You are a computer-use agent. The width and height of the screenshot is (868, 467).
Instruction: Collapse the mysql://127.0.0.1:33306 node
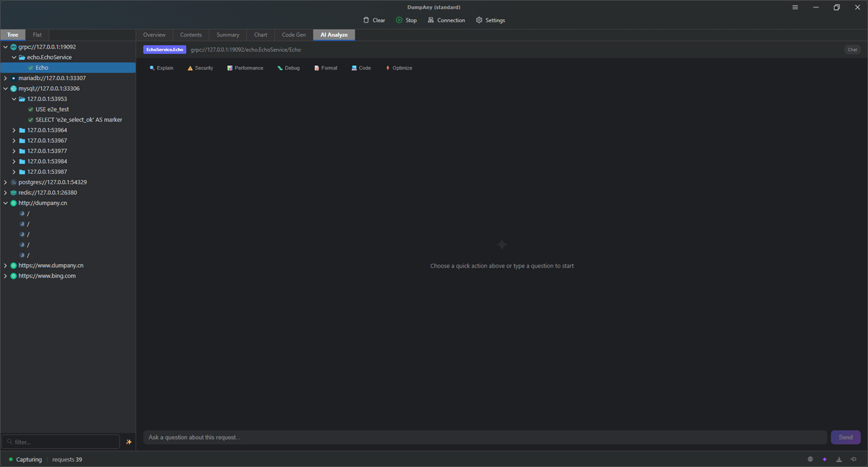click(x=6, y=89)
